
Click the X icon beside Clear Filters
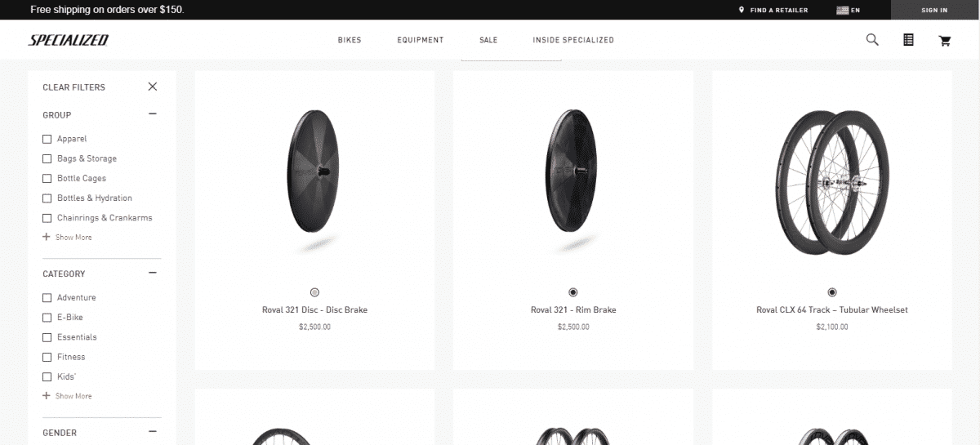click(x=153, y=87)
